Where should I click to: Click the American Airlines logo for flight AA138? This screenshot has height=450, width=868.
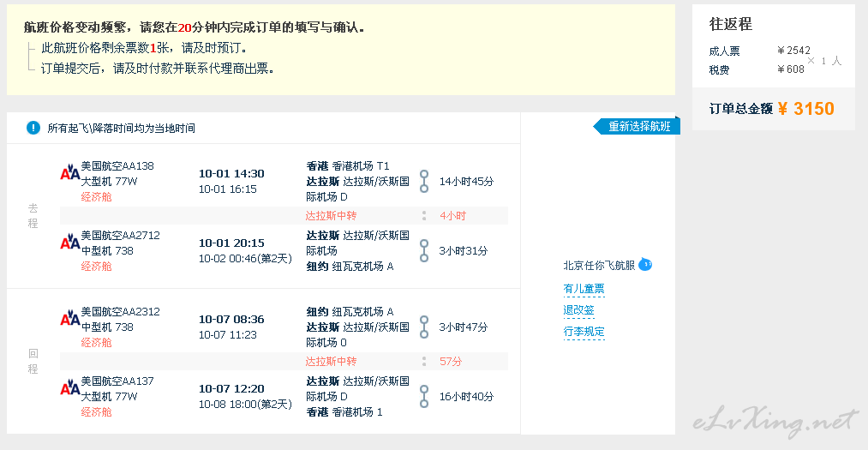click(69, 172)
